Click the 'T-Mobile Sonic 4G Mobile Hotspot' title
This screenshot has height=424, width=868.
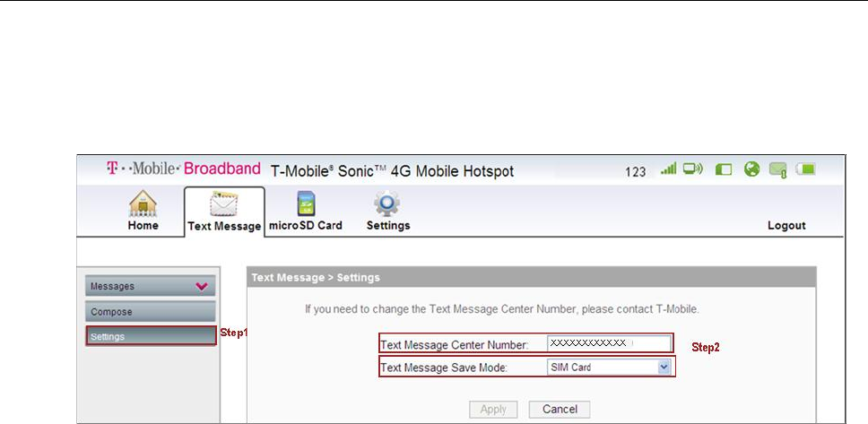[392, 171]
